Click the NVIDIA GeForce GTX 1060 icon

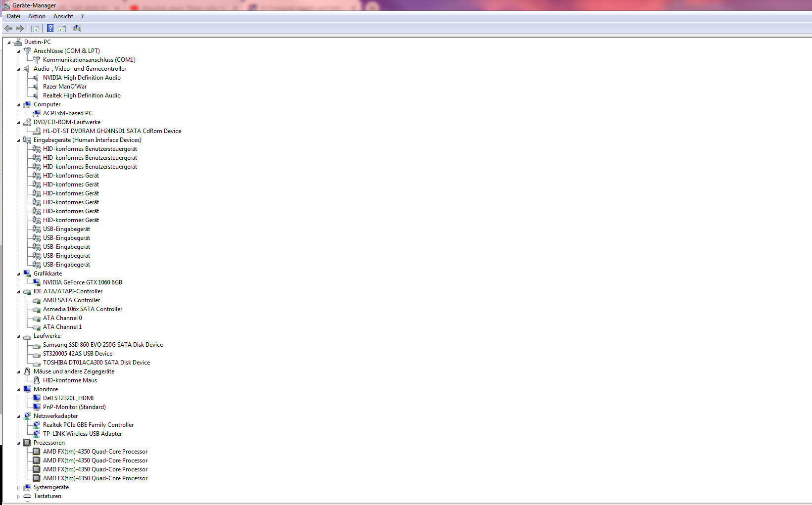coord(37,282)
